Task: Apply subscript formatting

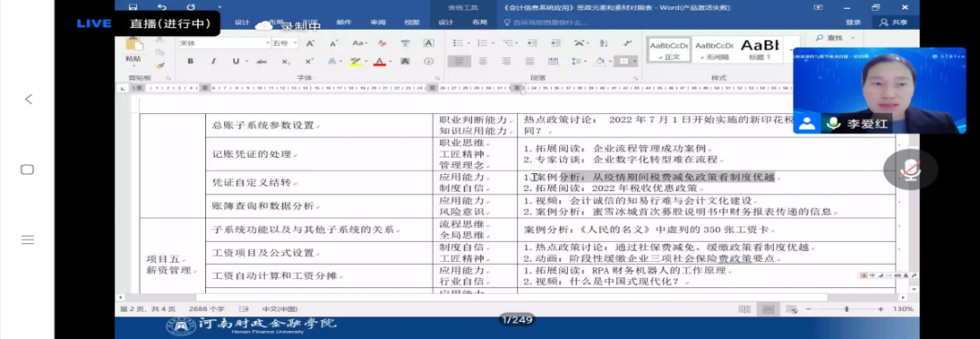Action: click(286, 61)
